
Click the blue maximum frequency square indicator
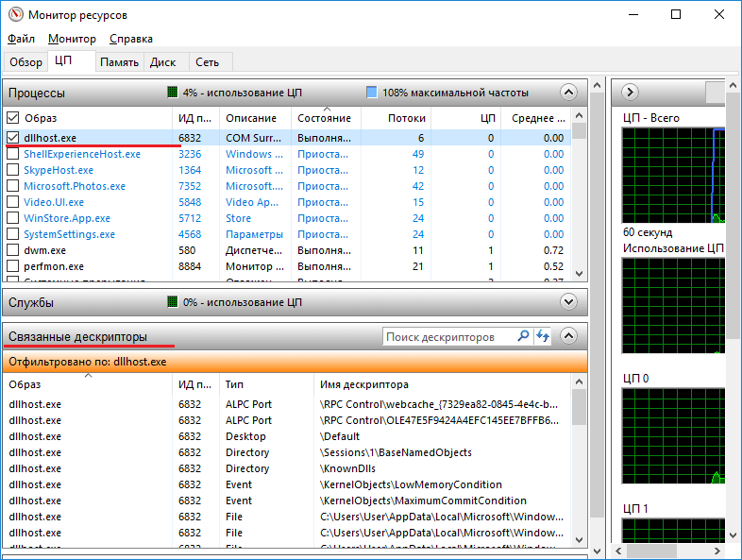pos(372,93)
